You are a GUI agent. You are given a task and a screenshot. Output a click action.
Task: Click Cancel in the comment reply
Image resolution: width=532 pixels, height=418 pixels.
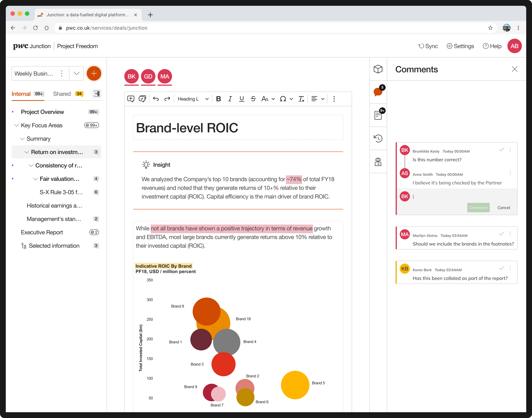click(503, 208)
